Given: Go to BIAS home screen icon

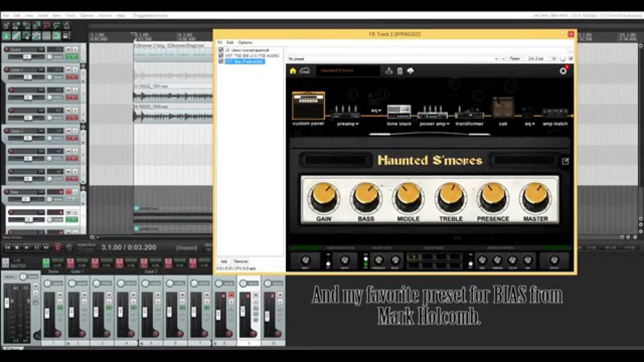Looking at the screenshot, I should click(293, 71).
